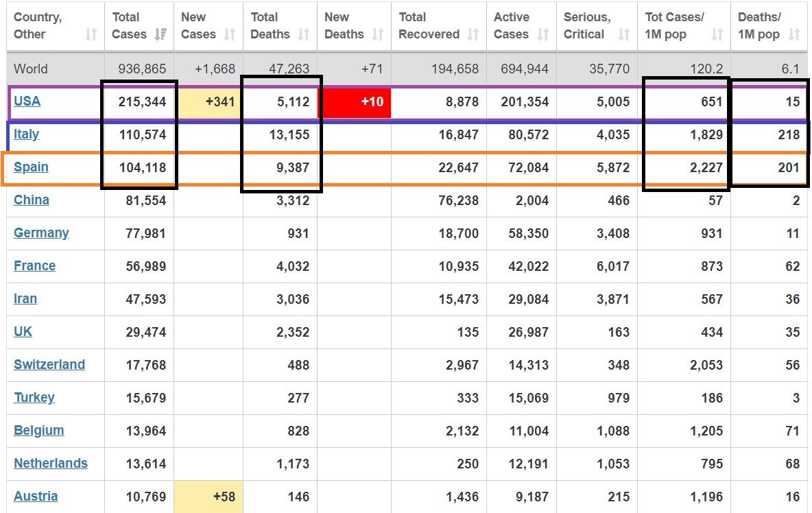Click sort arrows beside Country, Other

click(91, 35)
